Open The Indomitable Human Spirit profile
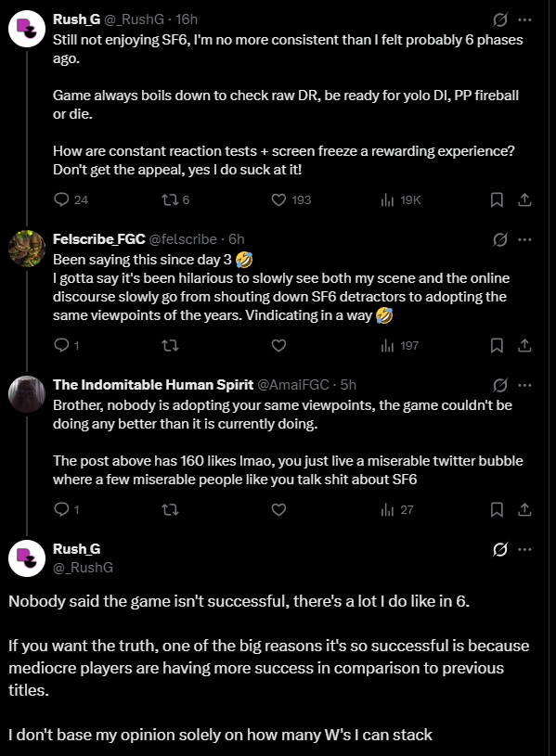The image size is (556, 756). pyautogui.click(x=153, y=385)
